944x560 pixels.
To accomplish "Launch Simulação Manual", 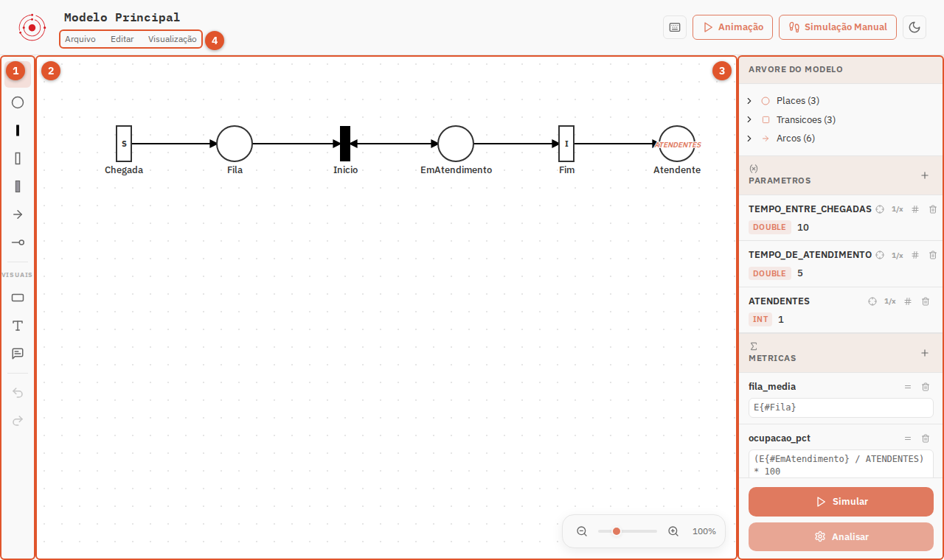I will (x=838, y=27).
